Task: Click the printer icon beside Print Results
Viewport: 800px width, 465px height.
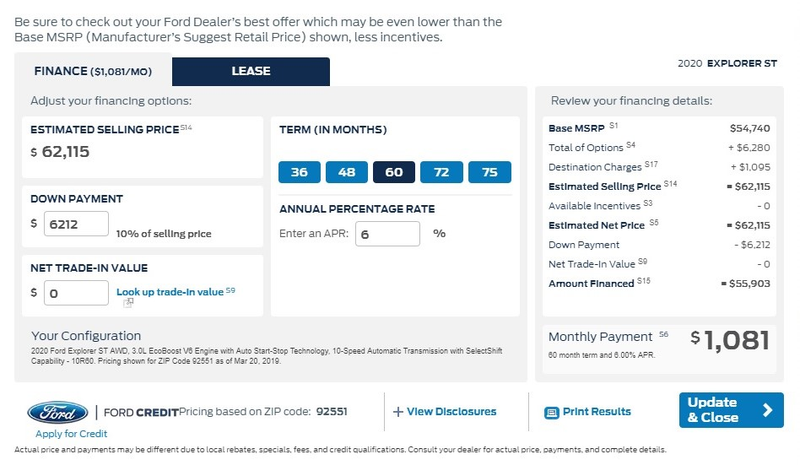Action: [552, 412]
